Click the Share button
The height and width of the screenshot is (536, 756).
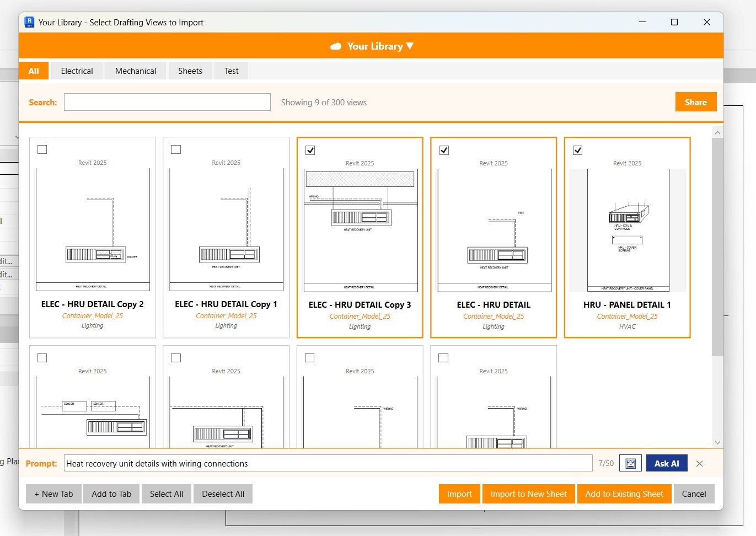[x=696, y=102]
